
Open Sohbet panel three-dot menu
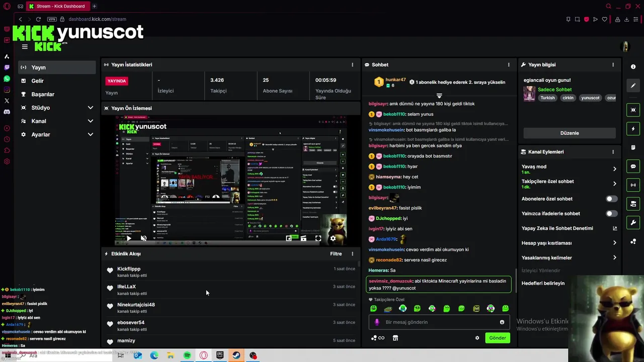509,65
